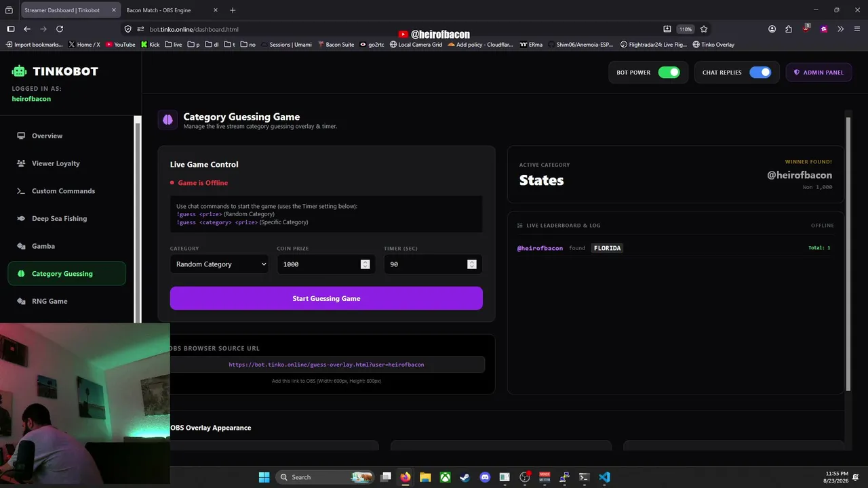
Task: Click the new tab plus button
Action: point(233,10)
